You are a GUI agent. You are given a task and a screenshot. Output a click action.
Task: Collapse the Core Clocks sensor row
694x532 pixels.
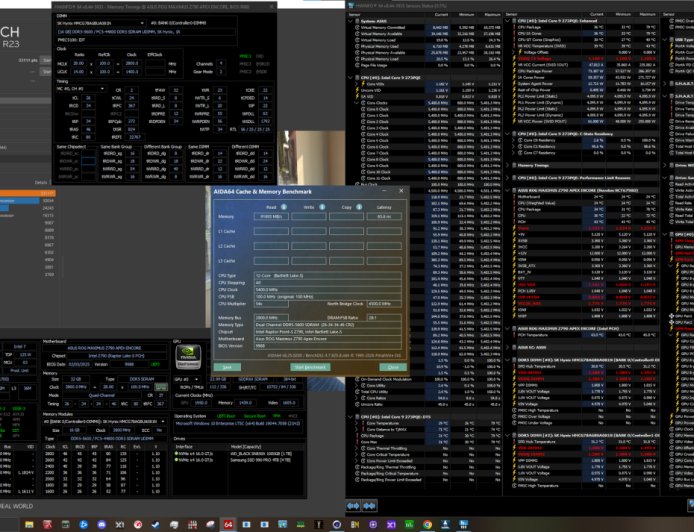pos(357,103)
